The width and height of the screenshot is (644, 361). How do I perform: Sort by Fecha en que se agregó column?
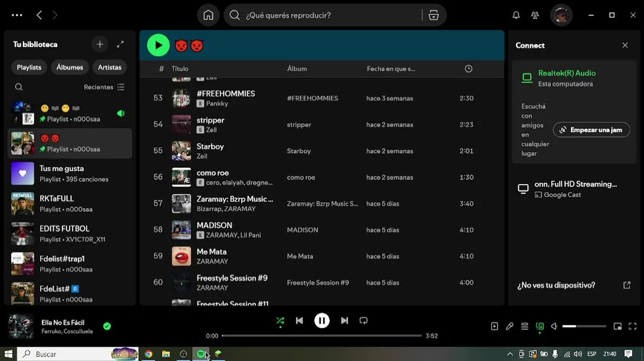click(x=391, y=69)
